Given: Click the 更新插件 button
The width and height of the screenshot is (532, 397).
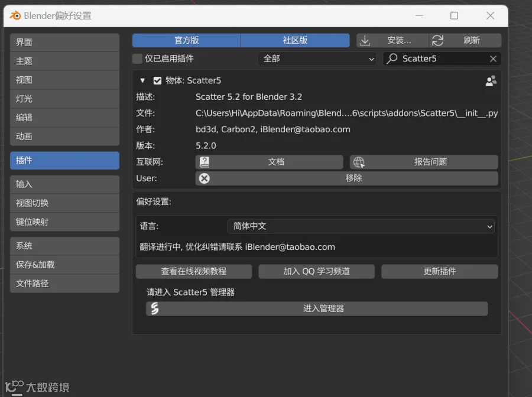Looking at the screenshot, I should pyautogui.click(x=439, y=271).
